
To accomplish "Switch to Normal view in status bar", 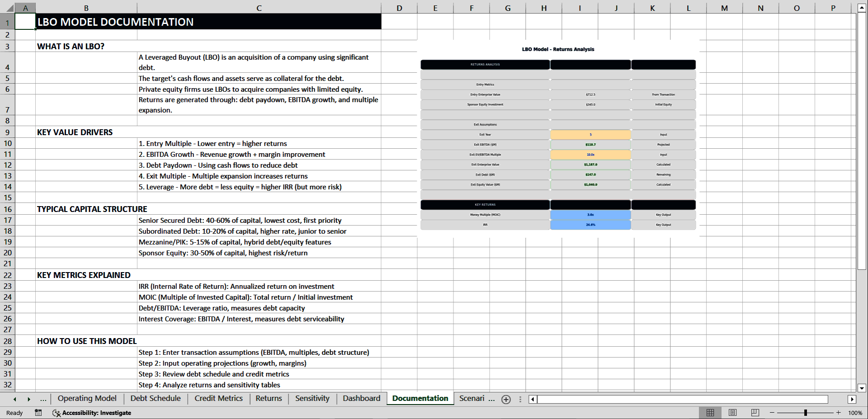I will pyautogui.click(x=710, y=413).
